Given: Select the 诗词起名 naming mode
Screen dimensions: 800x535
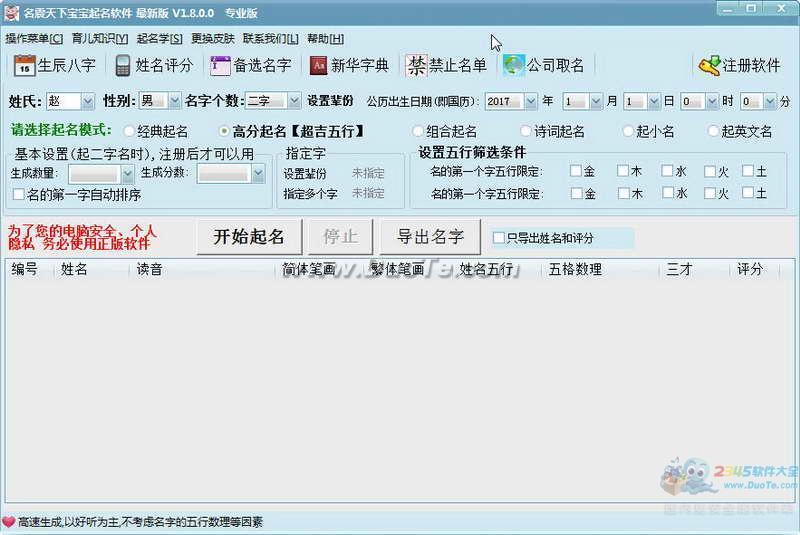Looking at the screenshot, I should click(526, 131).
